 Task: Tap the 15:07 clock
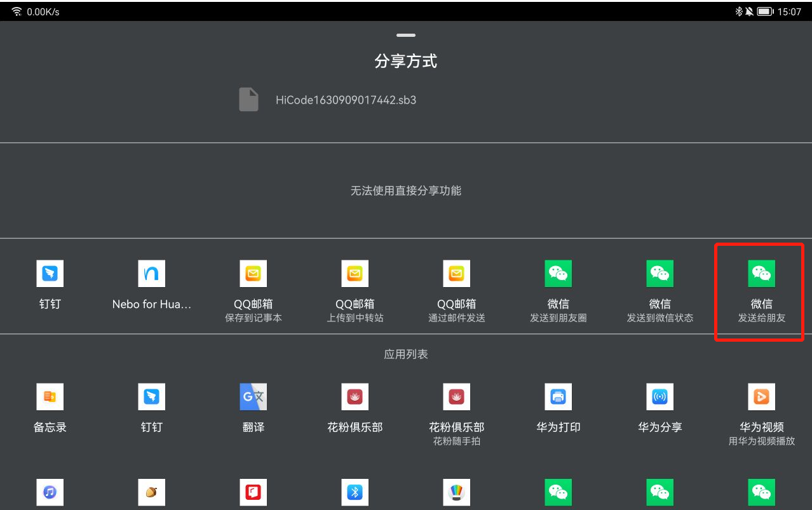[x=789, y=11]
